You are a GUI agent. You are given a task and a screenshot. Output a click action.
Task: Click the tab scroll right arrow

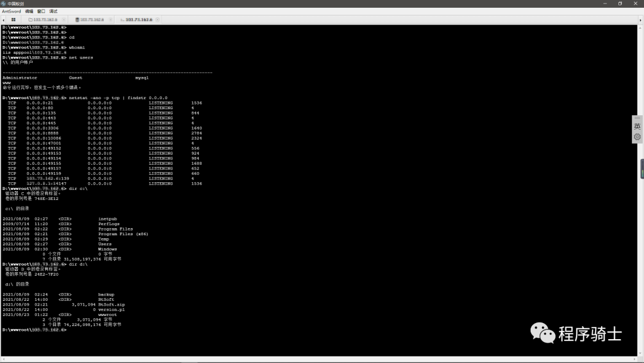639,20
